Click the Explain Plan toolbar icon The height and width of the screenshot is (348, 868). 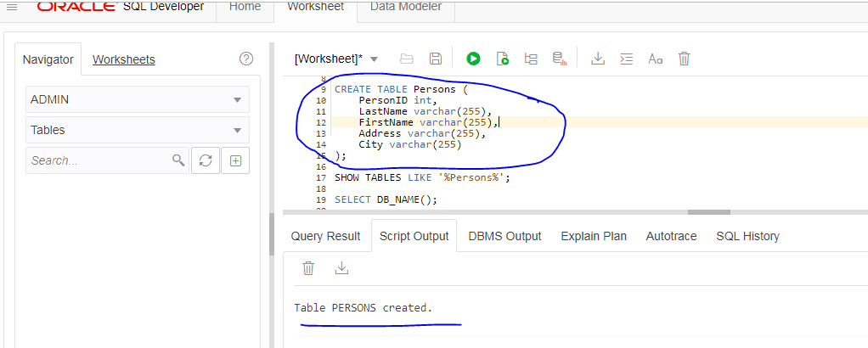531,59
